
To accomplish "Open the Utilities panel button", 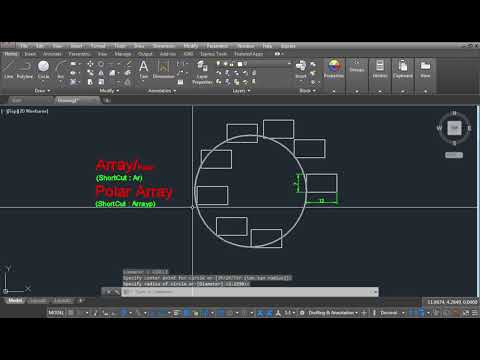I will click(380, 77).
